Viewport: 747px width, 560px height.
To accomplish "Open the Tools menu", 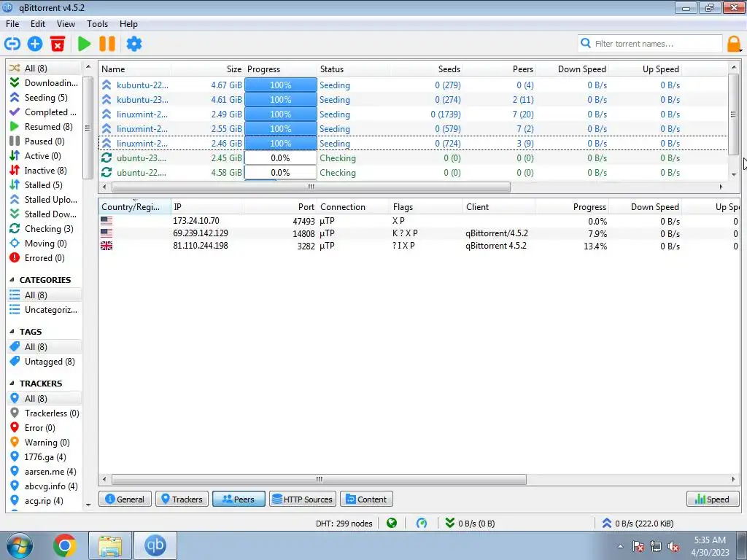I will (x=97, y=24).
